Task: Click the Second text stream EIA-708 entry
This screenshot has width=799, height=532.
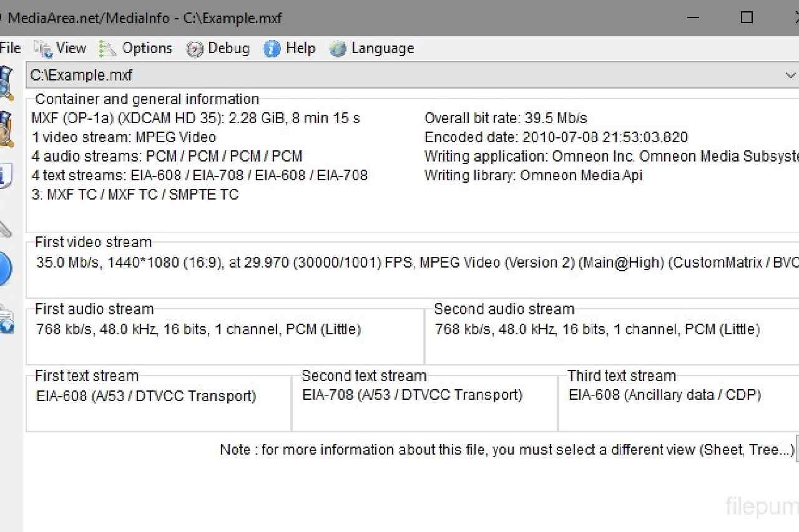Action: coord(413,395)
